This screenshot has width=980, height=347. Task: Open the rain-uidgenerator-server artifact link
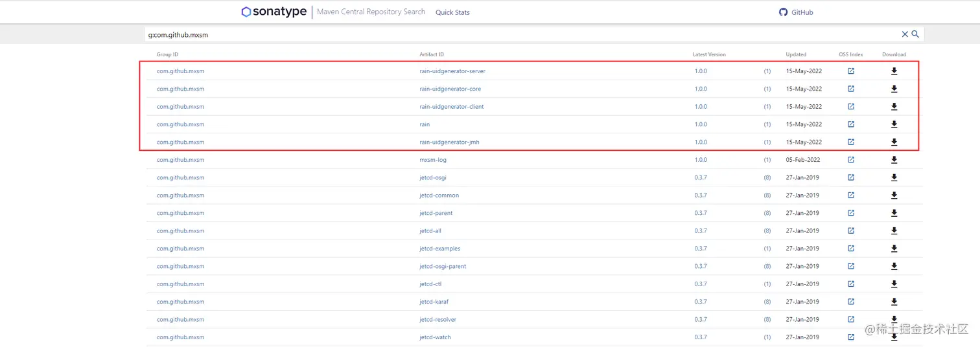452,71
